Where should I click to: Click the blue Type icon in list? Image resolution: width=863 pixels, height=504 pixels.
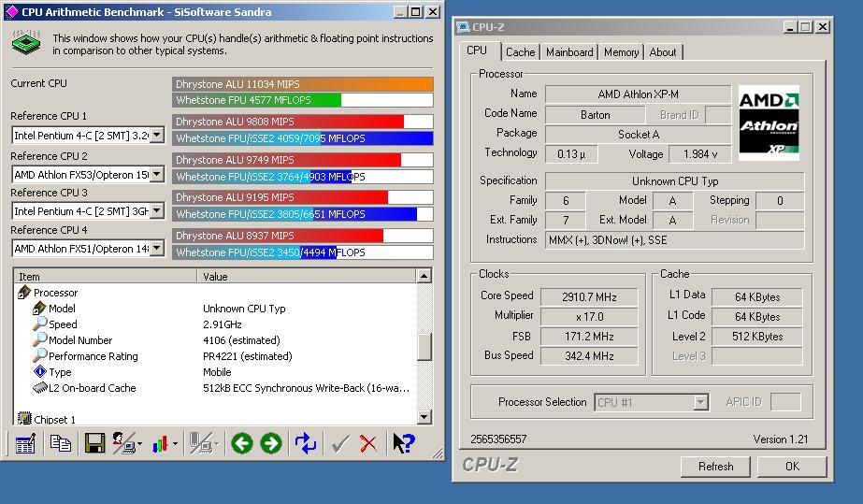click(40, 372)
